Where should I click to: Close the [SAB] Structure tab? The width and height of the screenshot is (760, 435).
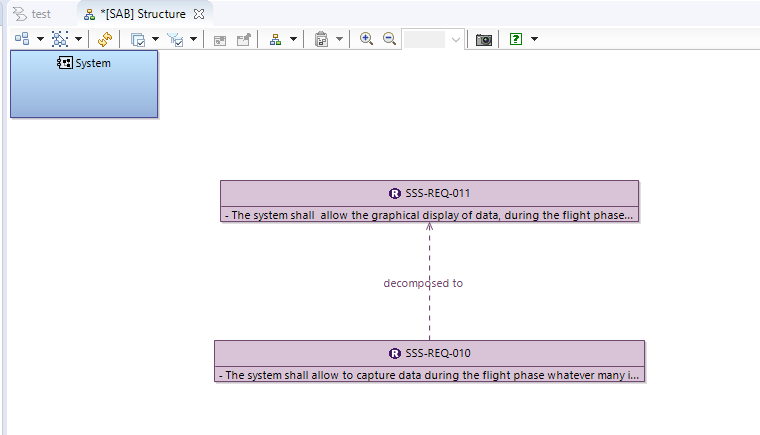click(199, 14)
